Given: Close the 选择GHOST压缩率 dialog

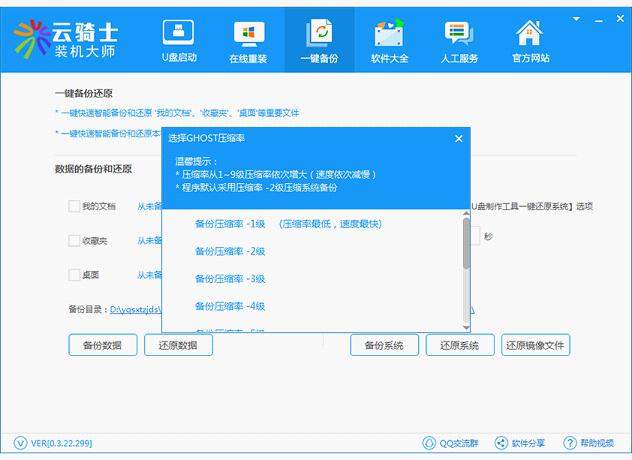Looking at the screenshot, I should 458,138.
